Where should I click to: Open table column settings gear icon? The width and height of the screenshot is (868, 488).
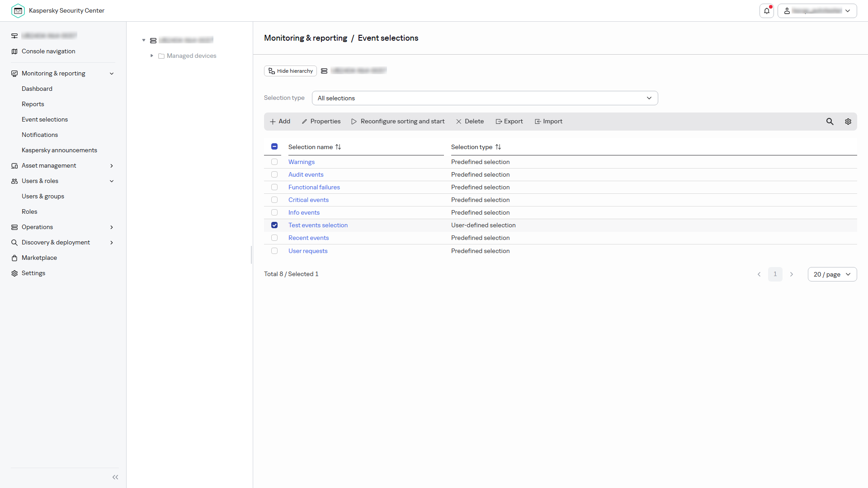coord(848,122)
